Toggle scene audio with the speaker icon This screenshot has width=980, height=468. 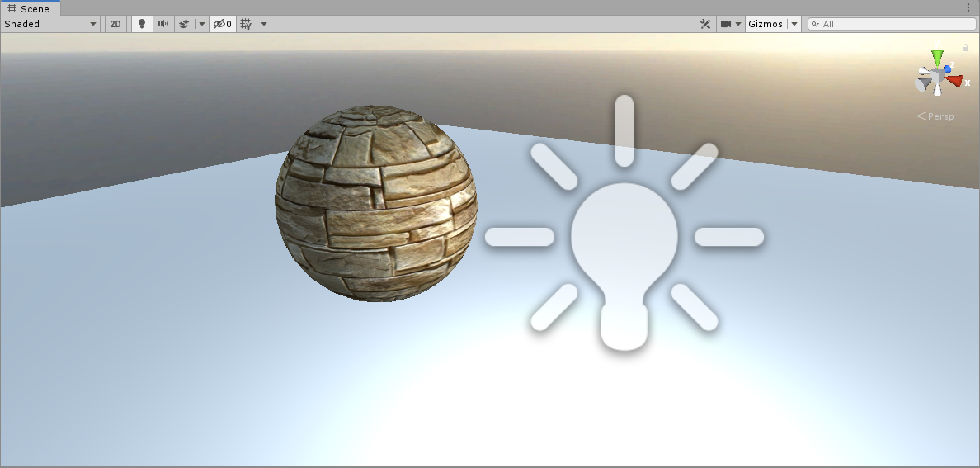pos(163,24)
